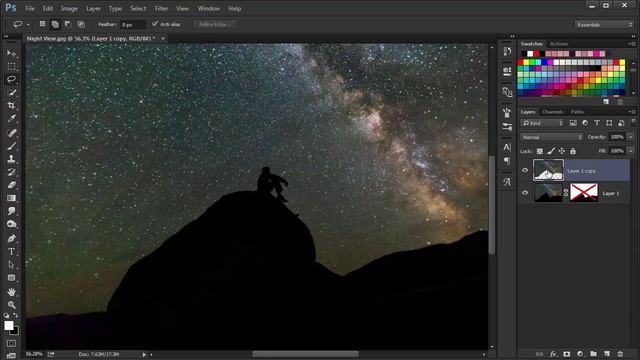Select the Crop tool

coord(11,105)
